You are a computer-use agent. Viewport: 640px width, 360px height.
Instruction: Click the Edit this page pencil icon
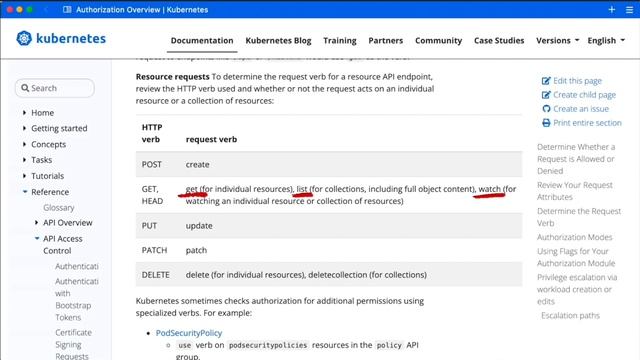(x=546, y=81)
